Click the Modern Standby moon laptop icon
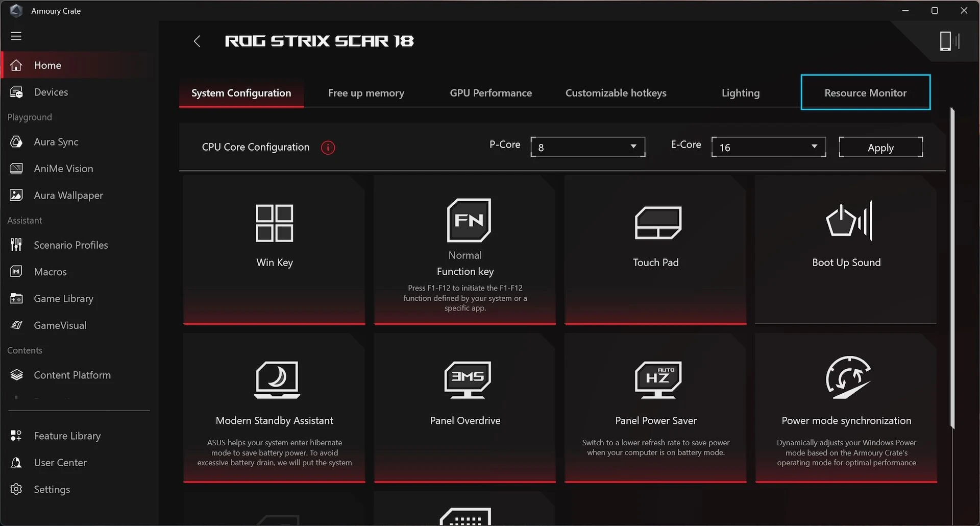This screenshot has height=526, width=980. click(277, 379)
